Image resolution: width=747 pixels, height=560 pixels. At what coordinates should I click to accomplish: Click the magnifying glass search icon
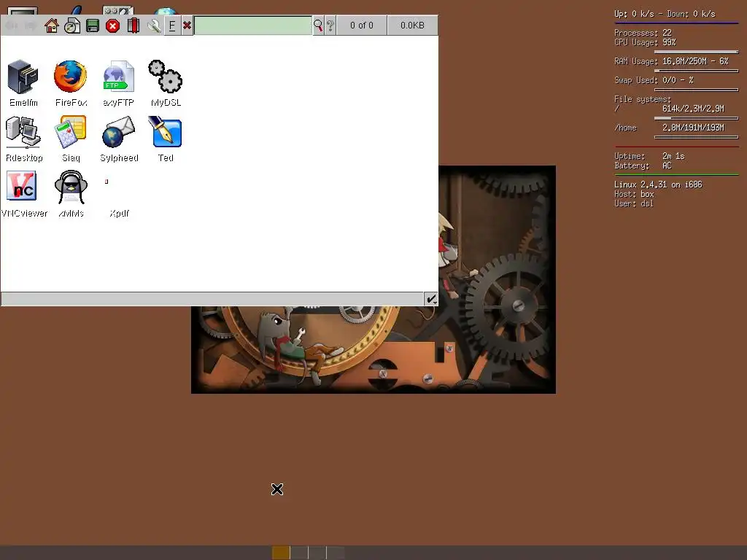318,26
